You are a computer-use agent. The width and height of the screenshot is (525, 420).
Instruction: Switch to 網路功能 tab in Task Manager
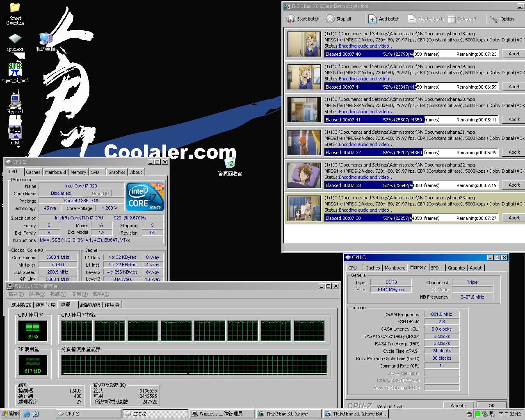90,305
